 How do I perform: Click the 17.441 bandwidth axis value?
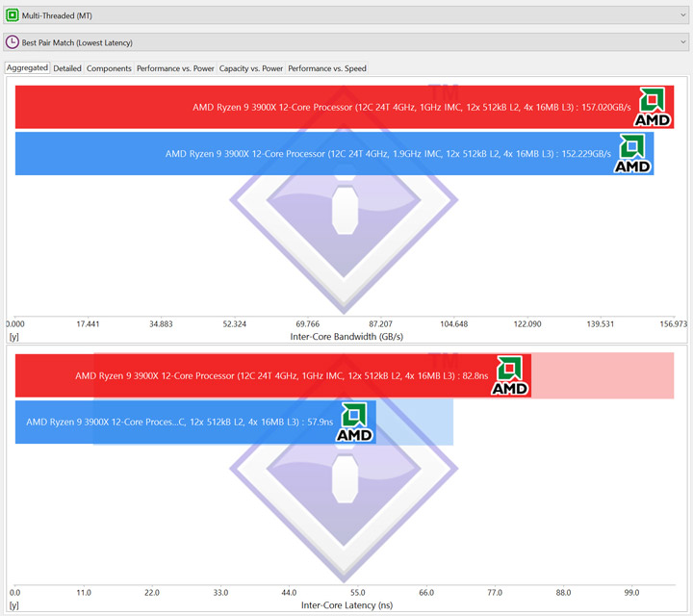pos(88,324)
